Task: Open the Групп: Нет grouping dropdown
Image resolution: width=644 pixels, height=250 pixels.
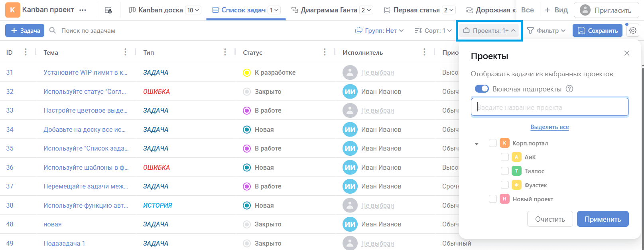Action: tap(379, 31)
